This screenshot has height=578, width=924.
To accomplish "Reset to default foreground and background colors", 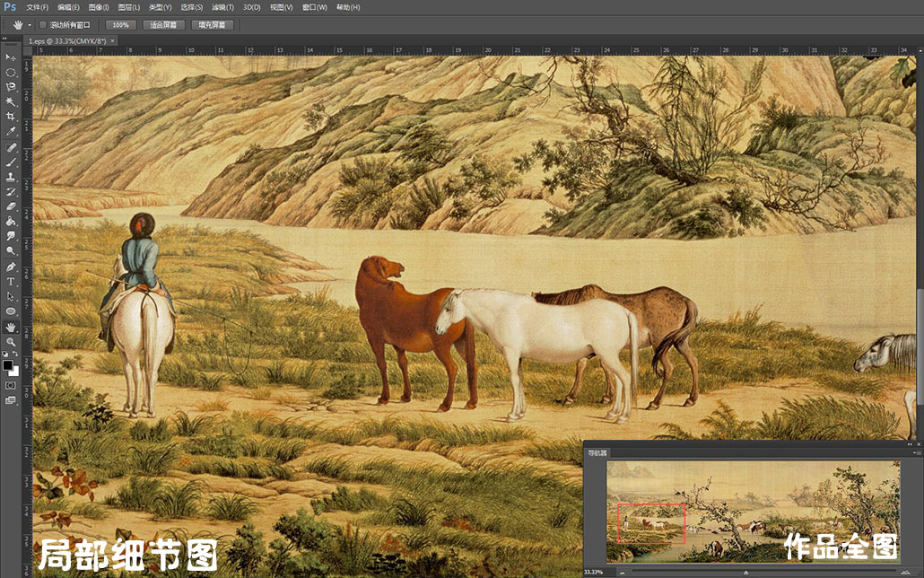I will 6,354.
